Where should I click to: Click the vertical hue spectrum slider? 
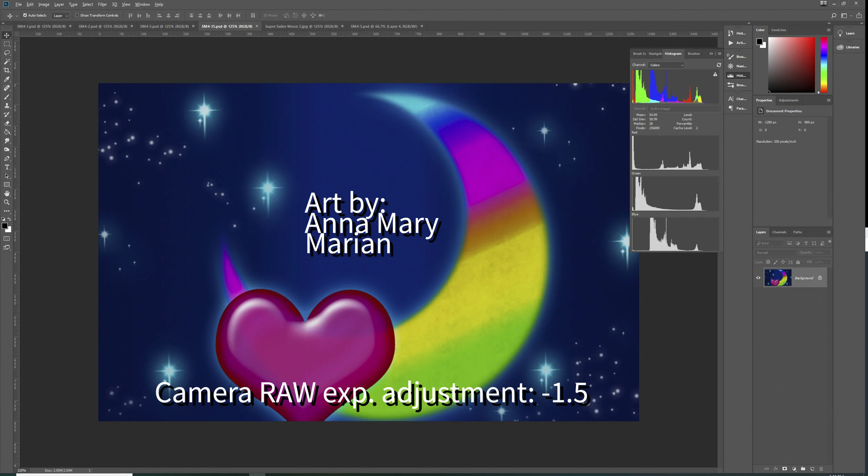click(x=824, y=65)
